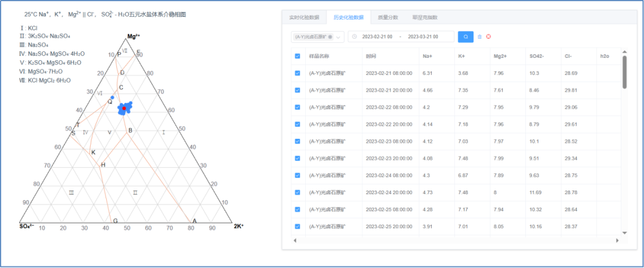Viewport: 644px width, 268px height.
Task: Click the blue trash delete icon
Action: tap(479, 37)
